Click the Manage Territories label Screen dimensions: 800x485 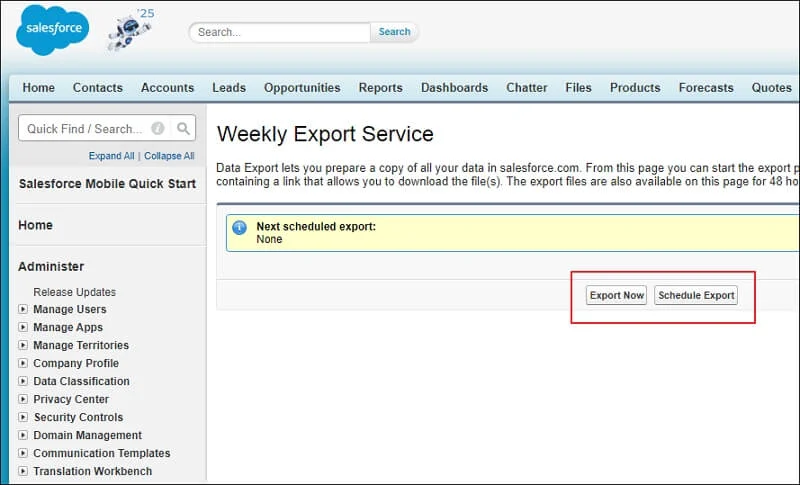(x=81, y=345)
